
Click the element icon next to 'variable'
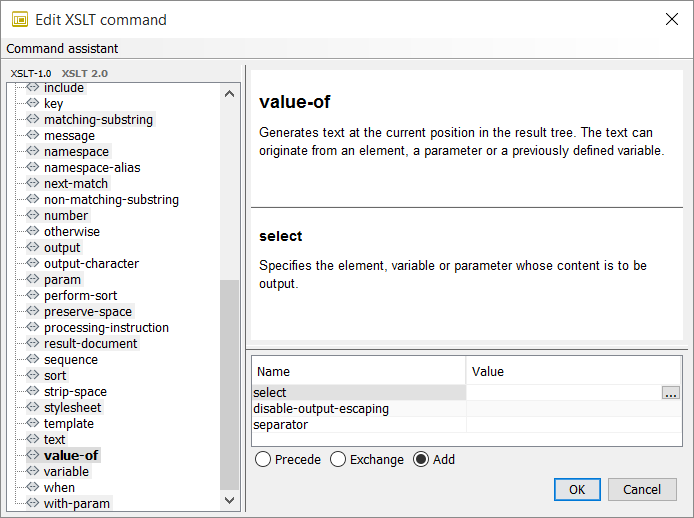[x=32, y=472]
